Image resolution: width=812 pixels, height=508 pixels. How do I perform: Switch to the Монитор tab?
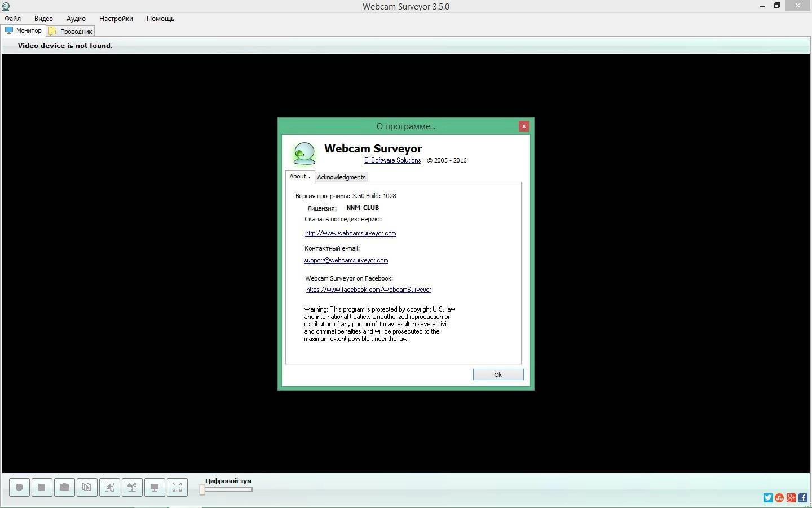(24, 30)
